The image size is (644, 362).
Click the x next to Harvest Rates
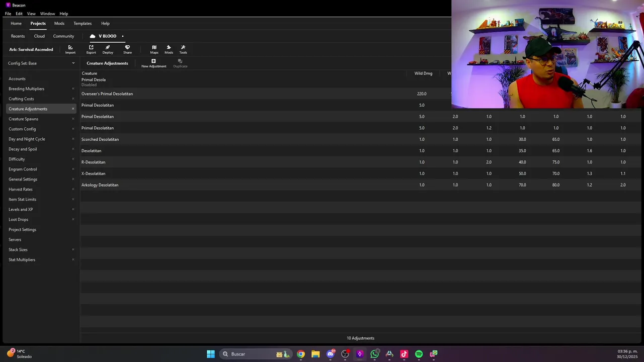pos(73,189)
